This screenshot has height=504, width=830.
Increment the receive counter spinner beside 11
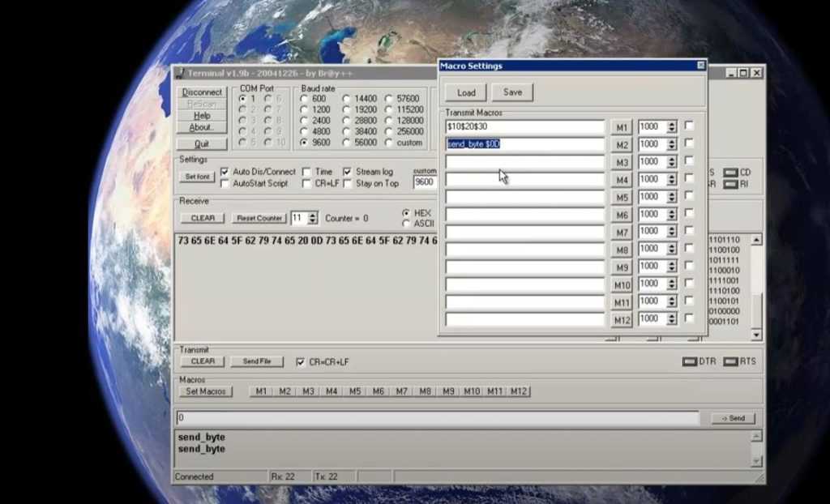312,215
